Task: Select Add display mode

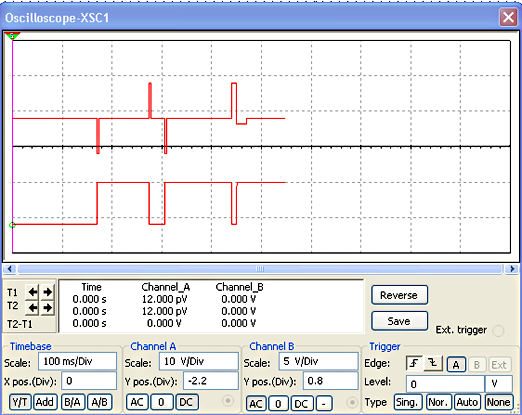Action: (x=45, y=402)
